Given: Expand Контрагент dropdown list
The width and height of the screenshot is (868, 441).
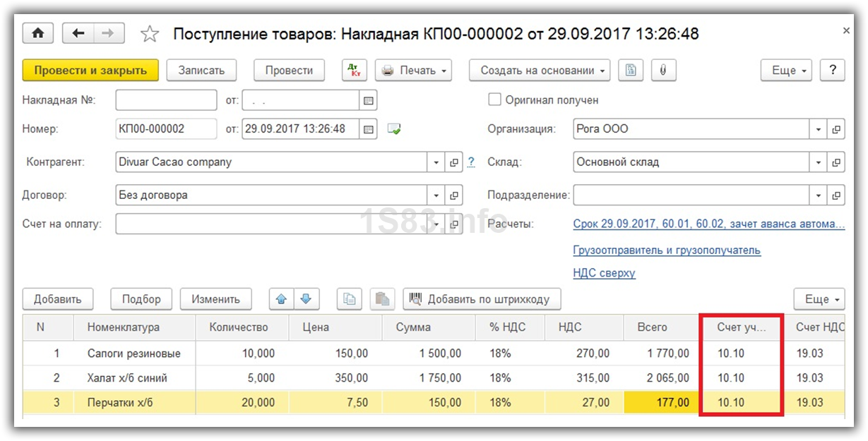Looking at the screenshot, I should [436, 162].
